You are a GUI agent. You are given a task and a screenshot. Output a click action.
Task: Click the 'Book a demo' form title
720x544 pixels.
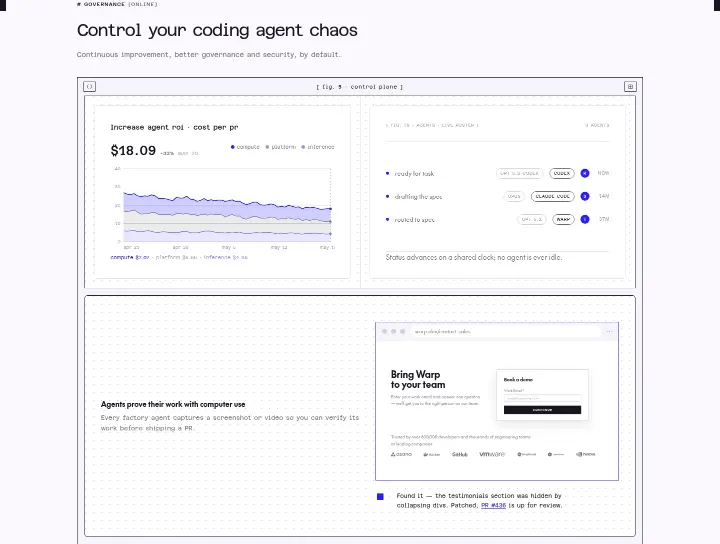[518, 380]
